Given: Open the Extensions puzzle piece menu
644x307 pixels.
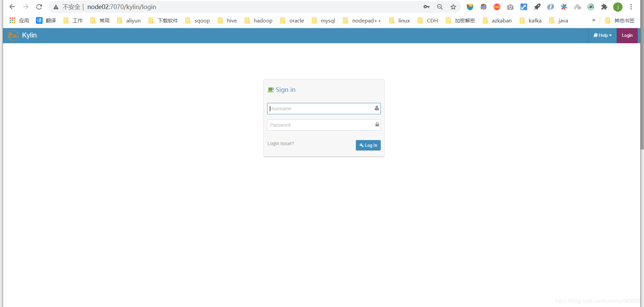Looking at the screenshot, I should click(604, 7).
